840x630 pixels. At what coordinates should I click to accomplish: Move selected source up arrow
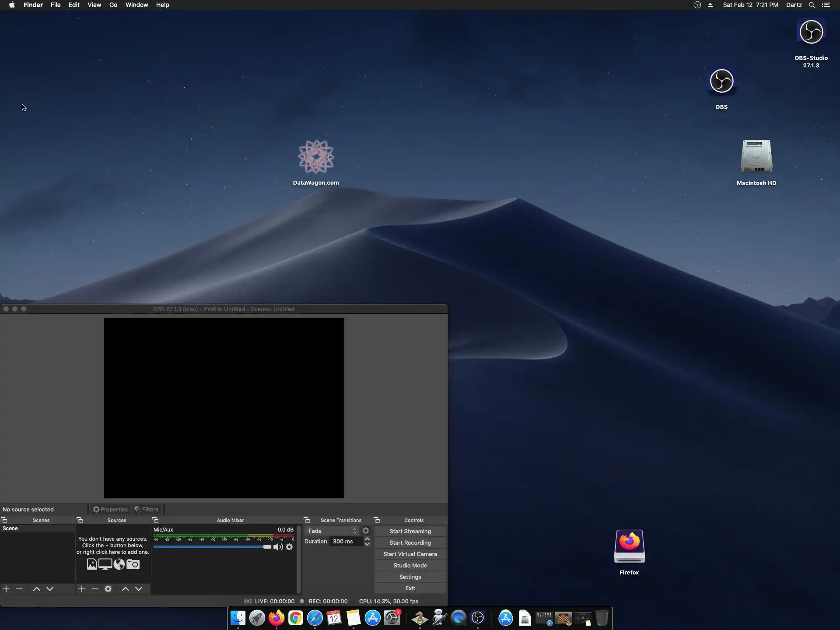126,589
